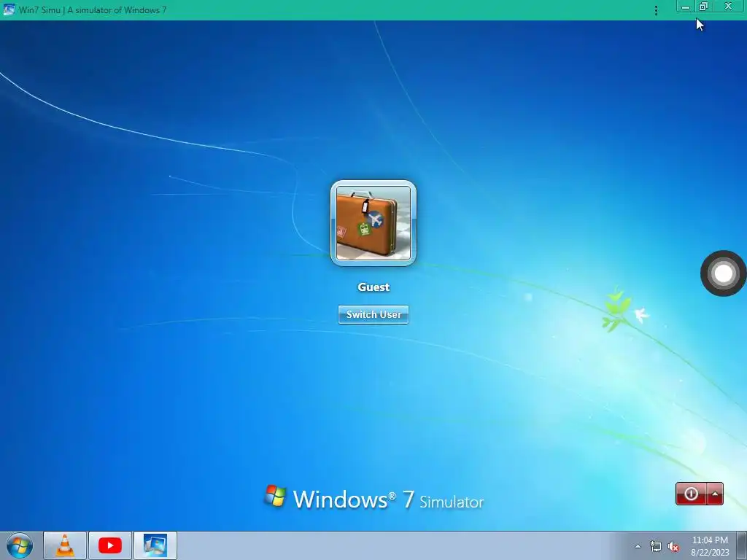This screenshot has width=747, height=560.
Task: Open the three-dot menu in title bar
Action: (x=656, y=10)
